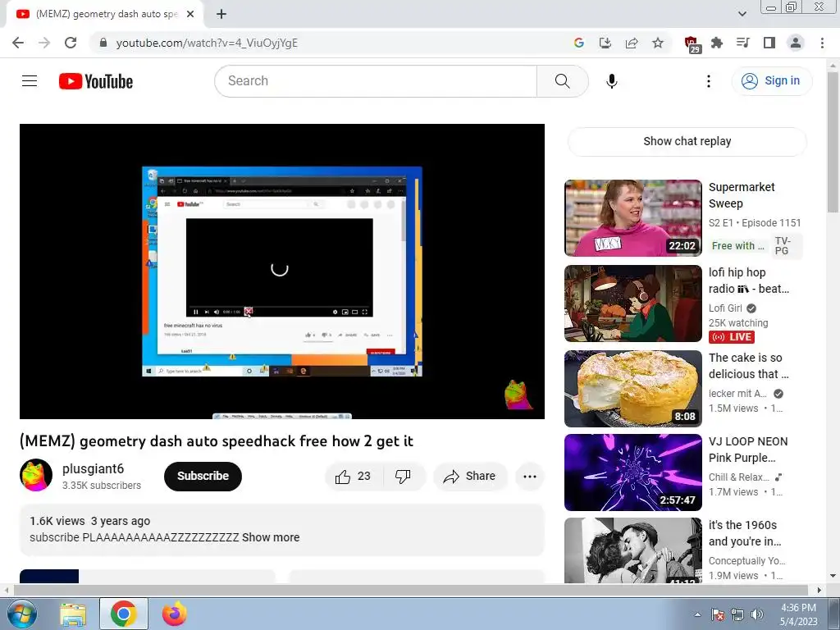Viewport: 840px width, 630px height.
Task: Click the video title text
Action: [x=217, y=441]
